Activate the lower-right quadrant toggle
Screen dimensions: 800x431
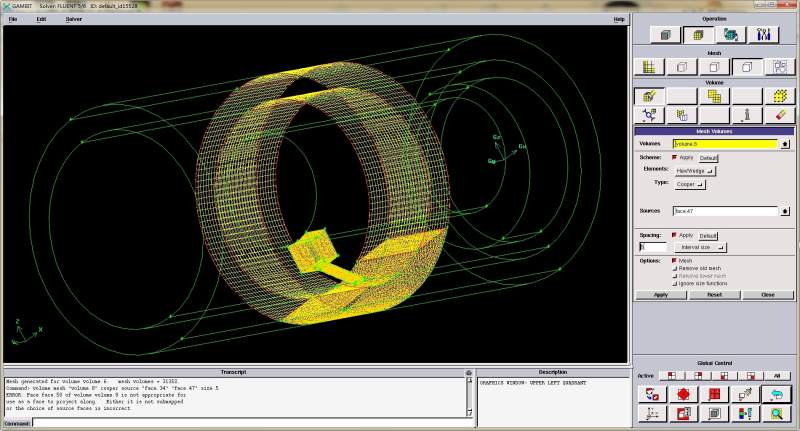[x=751, y=376]
